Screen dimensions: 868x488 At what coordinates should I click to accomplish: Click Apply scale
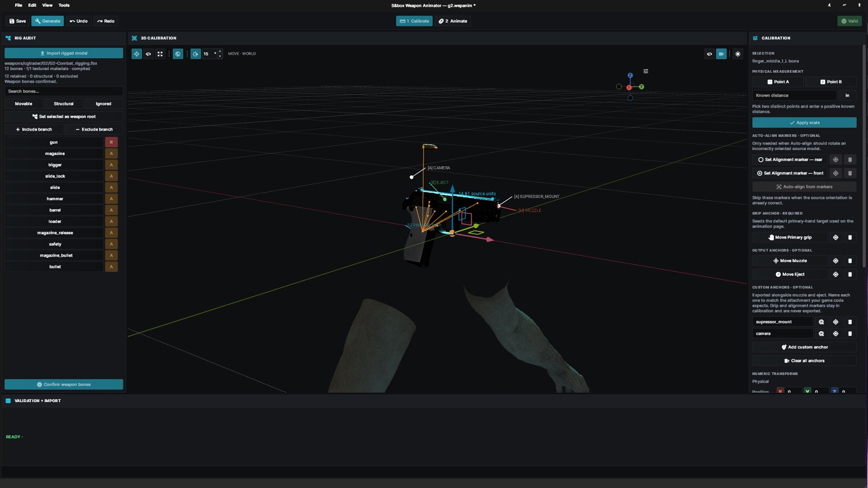(804, 123)
